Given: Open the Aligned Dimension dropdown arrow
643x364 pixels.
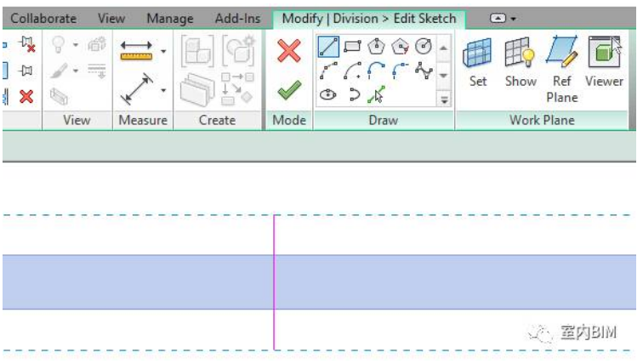Looking at the screenshot, I should [162, 89].
